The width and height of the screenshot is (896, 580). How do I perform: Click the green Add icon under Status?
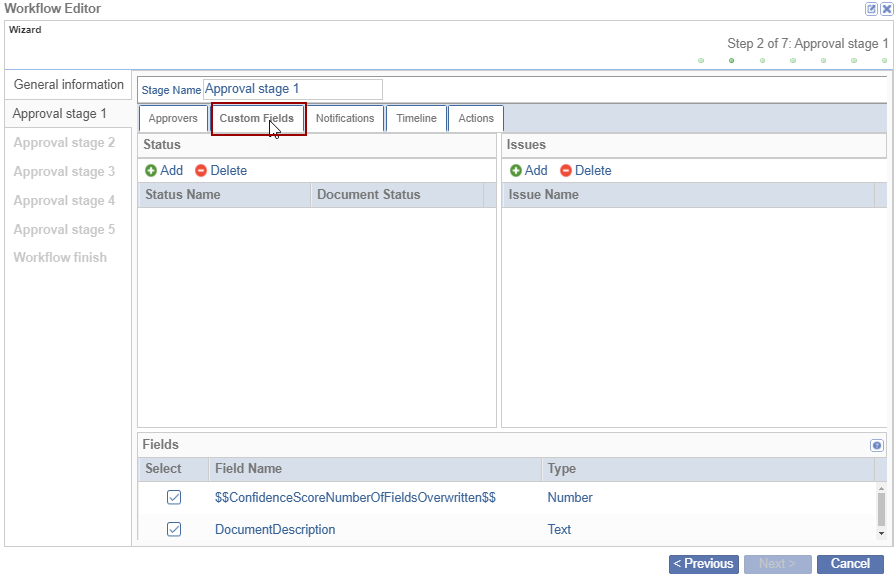(x=151, y=171)
